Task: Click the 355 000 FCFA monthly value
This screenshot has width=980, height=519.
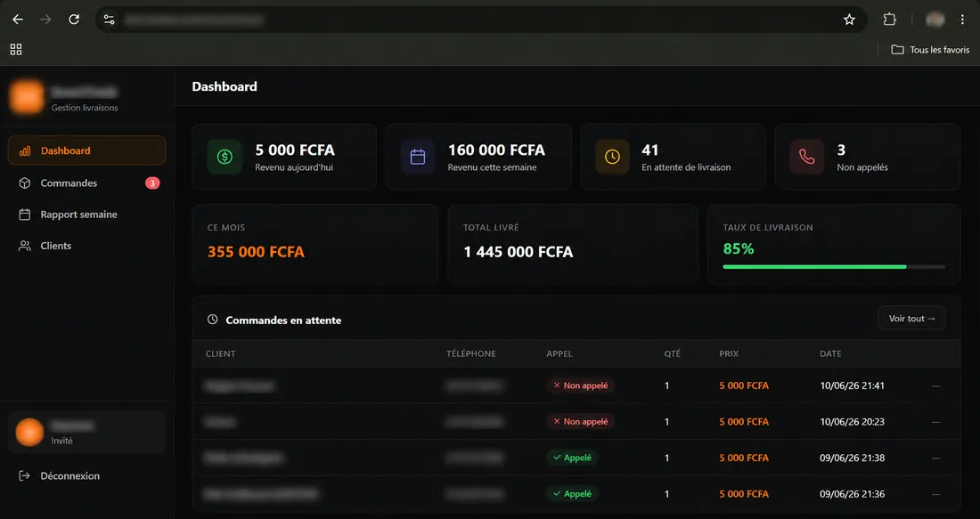Action: pos(256,252)
